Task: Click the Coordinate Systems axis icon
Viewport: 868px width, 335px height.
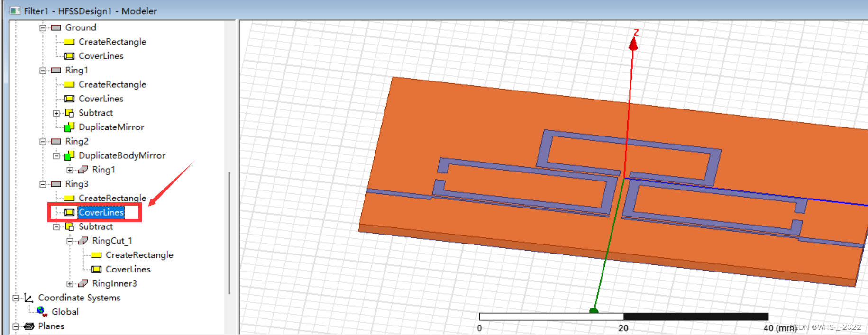Action: click(x=28, y=298)
